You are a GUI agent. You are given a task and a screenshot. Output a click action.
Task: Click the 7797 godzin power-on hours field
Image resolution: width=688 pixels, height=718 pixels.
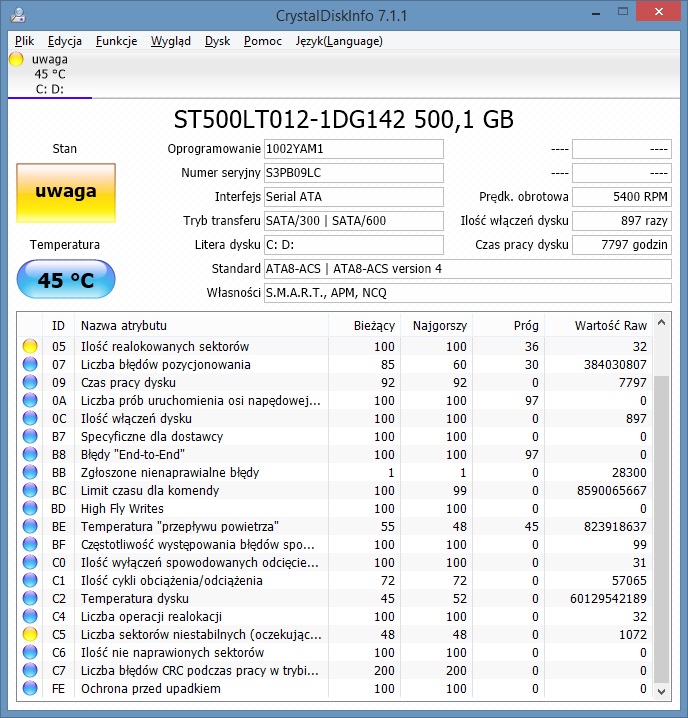(622, 245)
